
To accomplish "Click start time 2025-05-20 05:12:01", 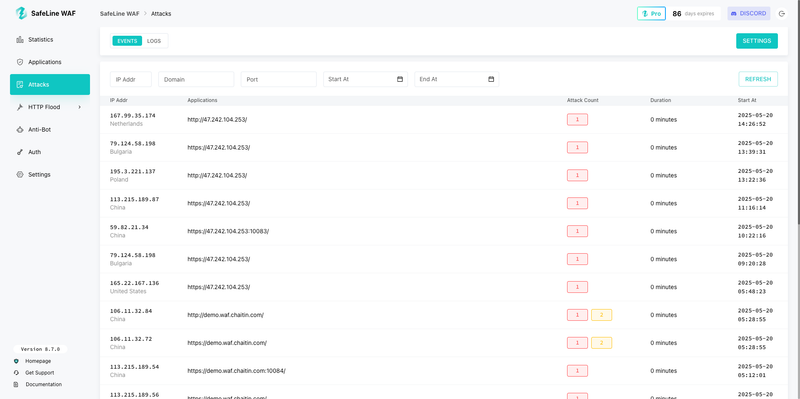I will click(x=755, y=371).
